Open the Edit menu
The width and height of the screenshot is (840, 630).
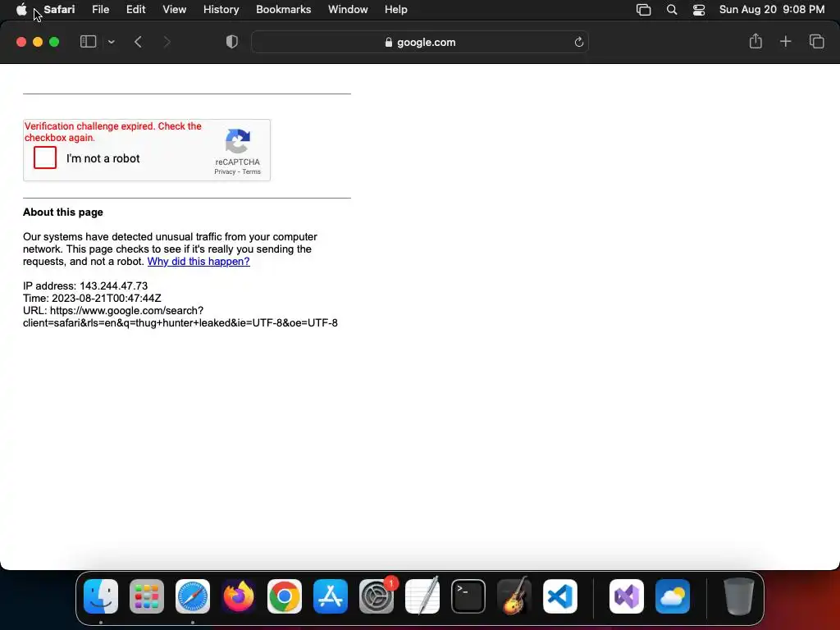point(135,10)
